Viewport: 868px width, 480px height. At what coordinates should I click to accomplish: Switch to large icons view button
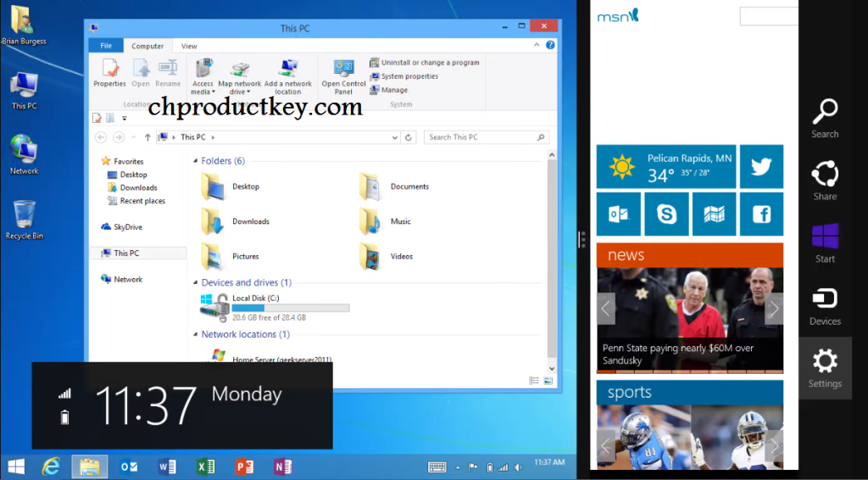548,380
